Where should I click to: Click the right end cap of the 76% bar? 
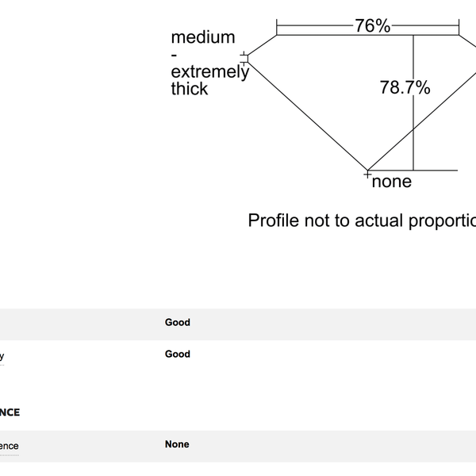point(459,27)
